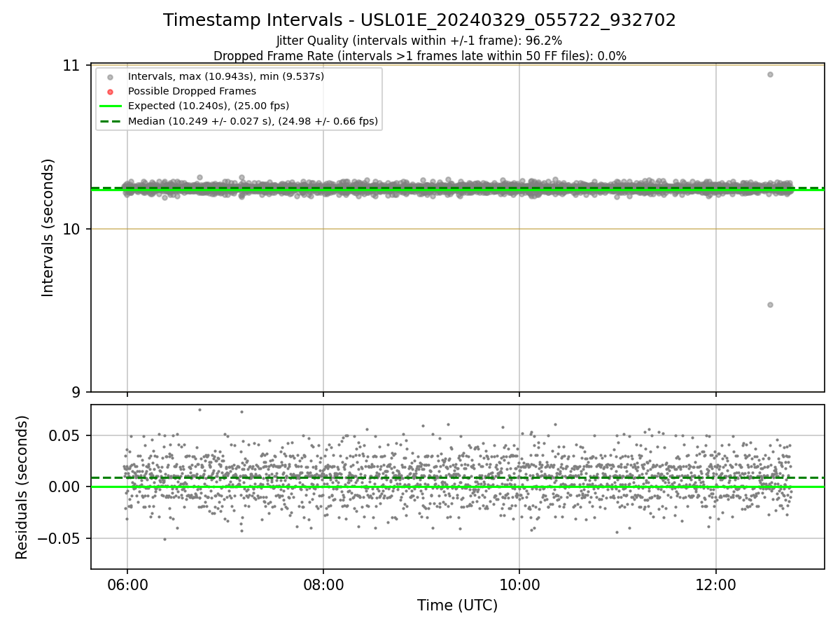Click the 'Intervals (seconds)' y-axis label
Image resolution: width=840 pixels, height=630 pixels.
click(48, 227)
